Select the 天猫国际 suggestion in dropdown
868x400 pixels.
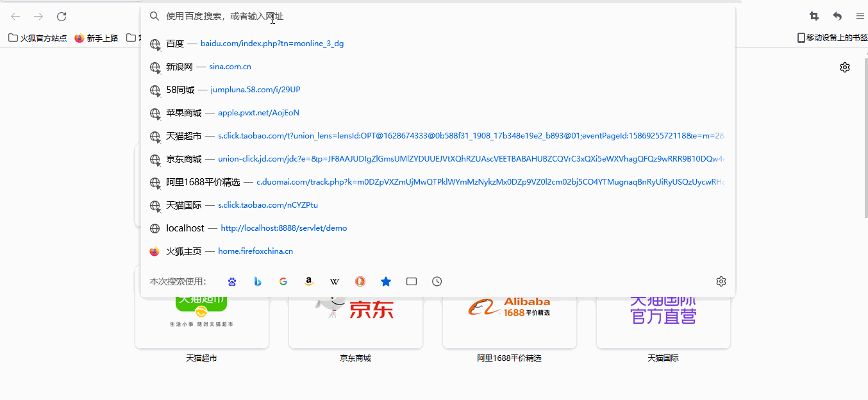pyautogui.click(x=438, y=205)
